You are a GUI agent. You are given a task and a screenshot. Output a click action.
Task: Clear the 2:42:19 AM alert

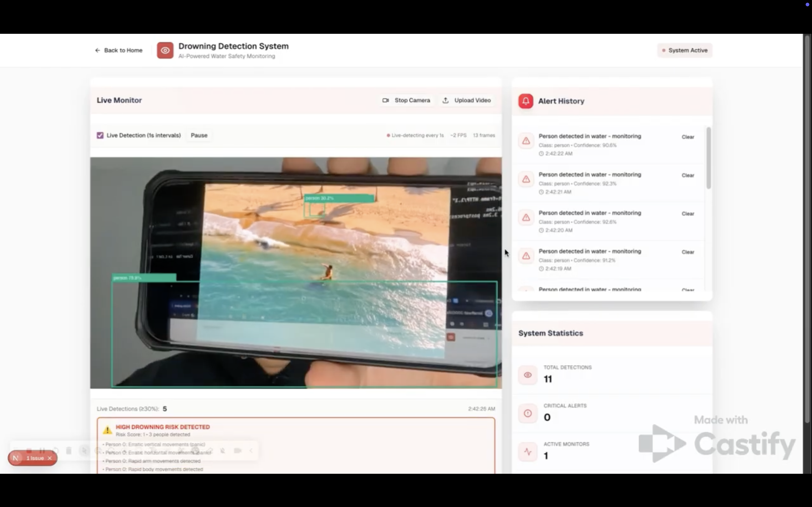[687, 252]
